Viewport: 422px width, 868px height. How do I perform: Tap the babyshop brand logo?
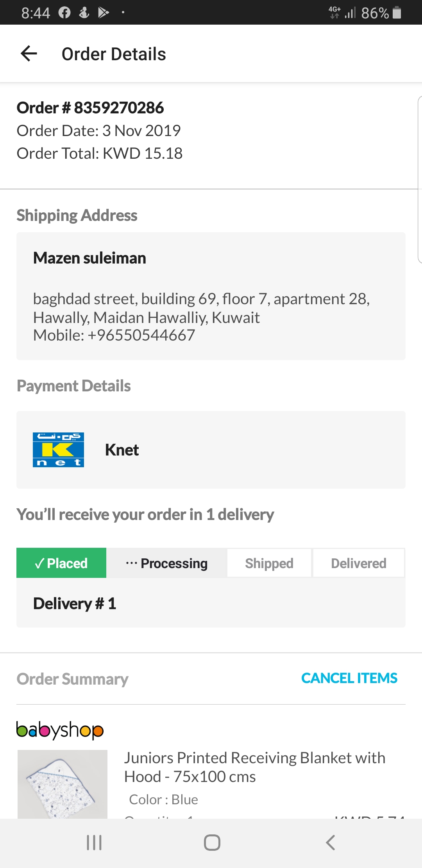point(60,730)
